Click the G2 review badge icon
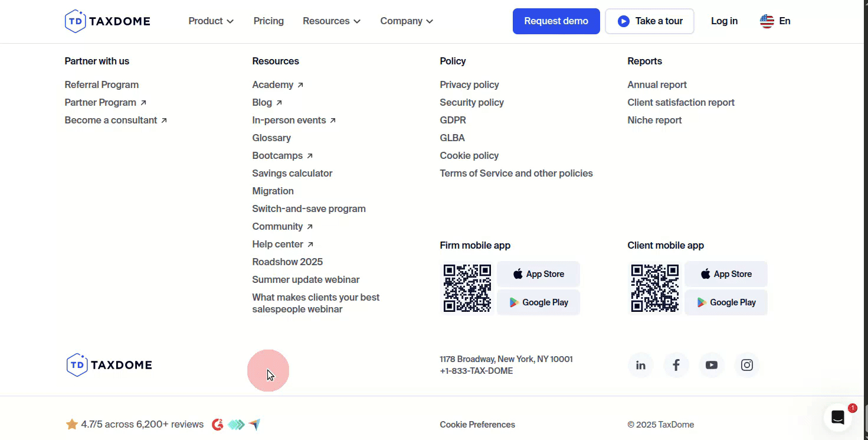 [218, 425]
